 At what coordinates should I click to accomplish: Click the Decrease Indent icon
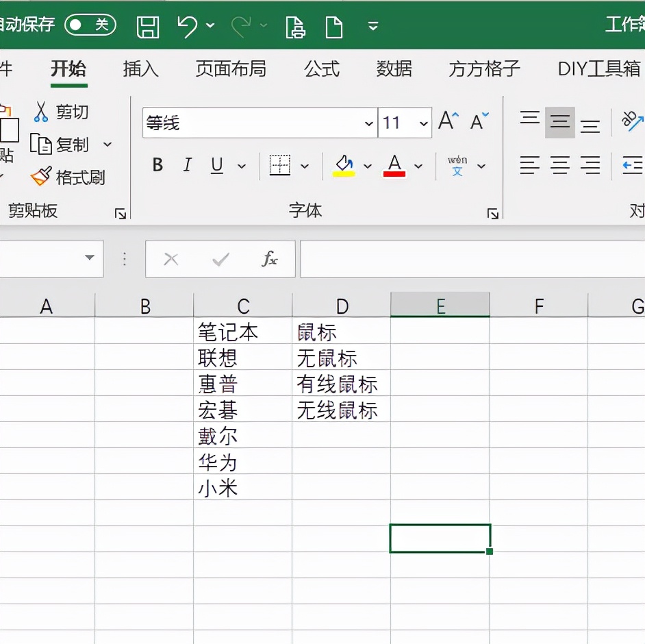point(633,165)
